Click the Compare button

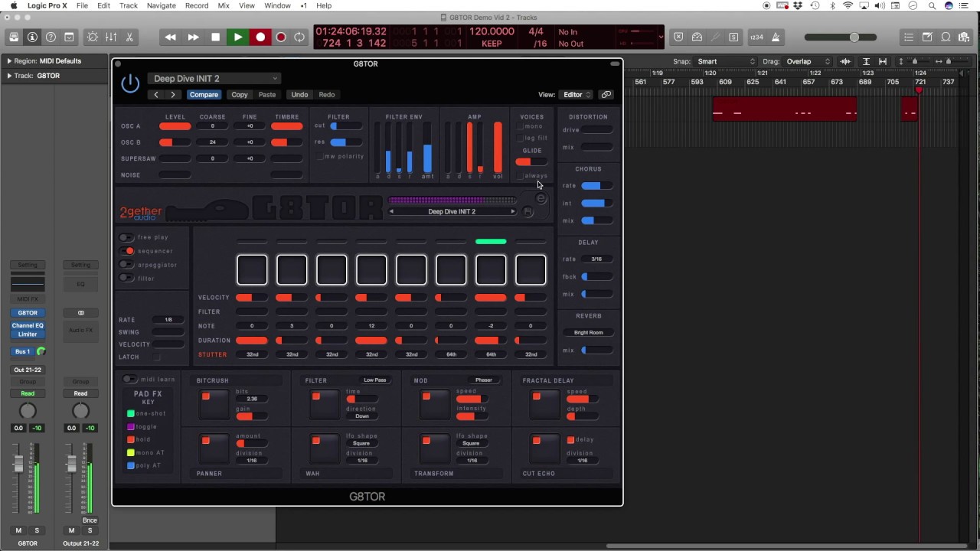(x=204, y=95)
